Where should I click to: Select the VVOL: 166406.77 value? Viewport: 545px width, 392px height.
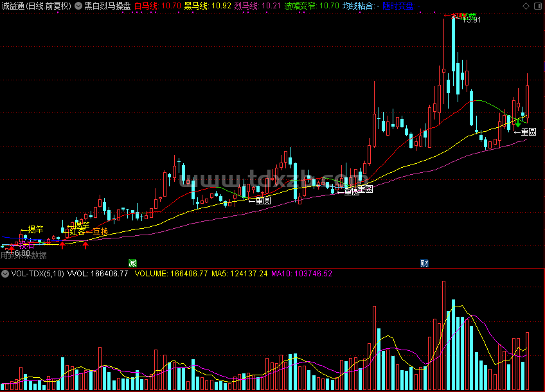98,274
